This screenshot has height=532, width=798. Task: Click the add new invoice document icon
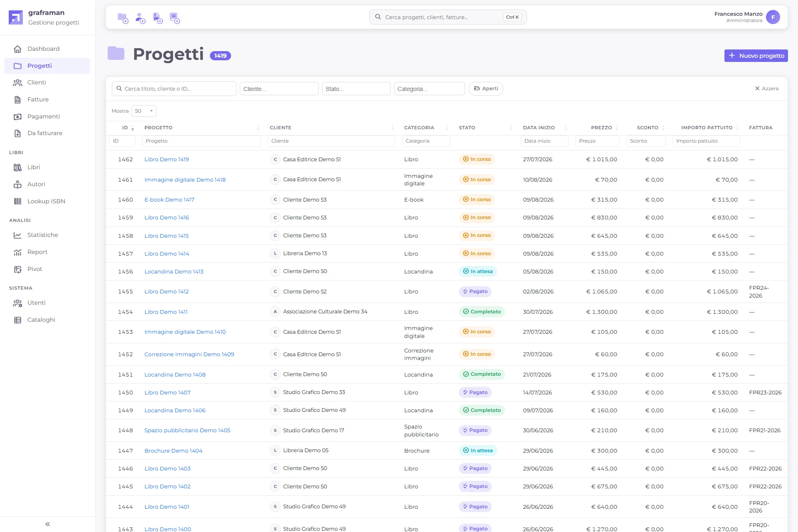158,18
